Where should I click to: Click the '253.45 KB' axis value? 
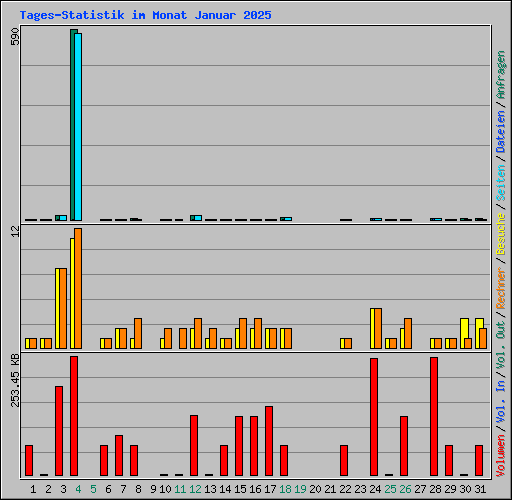(15, 380)
